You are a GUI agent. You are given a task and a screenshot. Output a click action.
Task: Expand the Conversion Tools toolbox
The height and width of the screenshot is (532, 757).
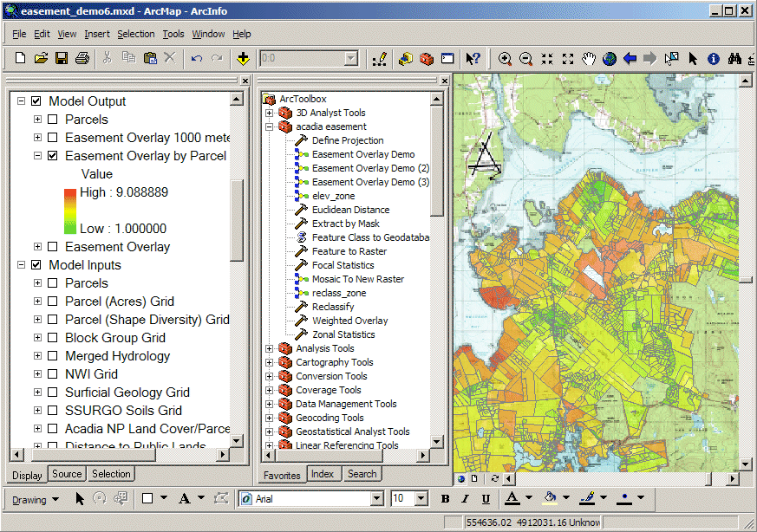point(270,376)
